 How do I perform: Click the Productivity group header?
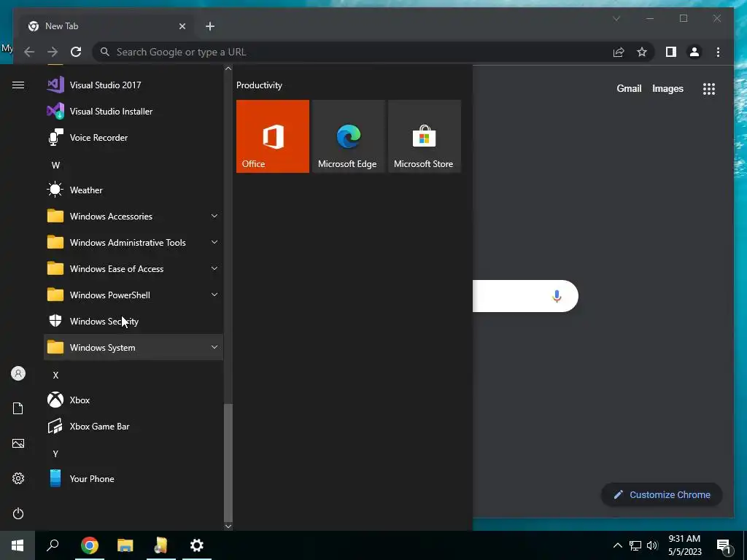[259, 85]
